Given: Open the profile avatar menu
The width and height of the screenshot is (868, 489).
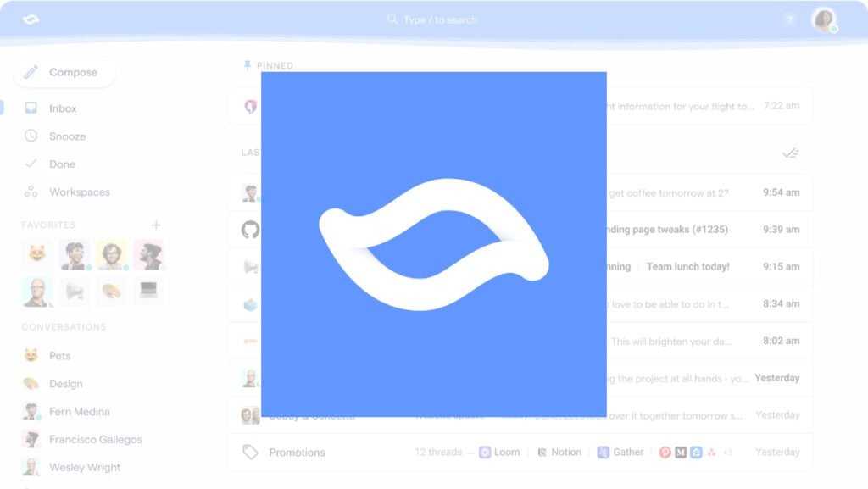Looking at the screenshot, I should [824, 19].
